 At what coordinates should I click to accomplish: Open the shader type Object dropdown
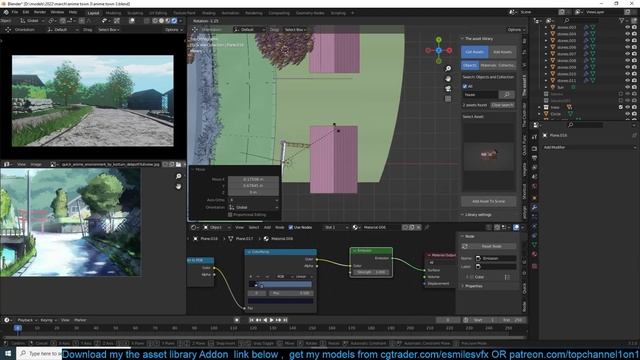click(216, 227)
